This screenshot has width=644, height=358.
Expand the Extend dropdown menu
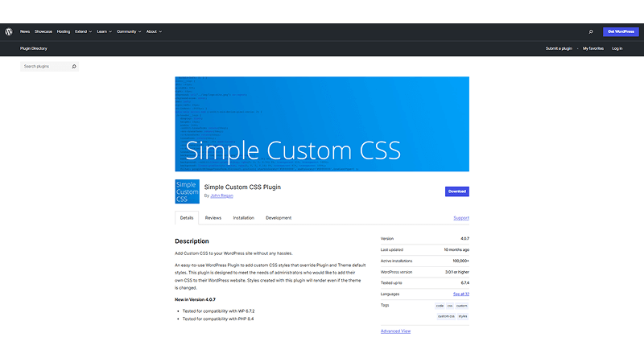click(84, 31)
